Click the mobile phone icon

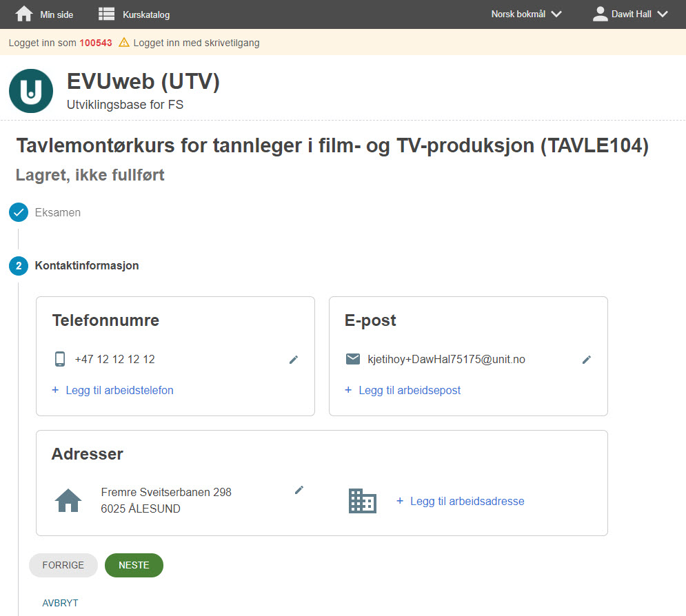[60, 359]
